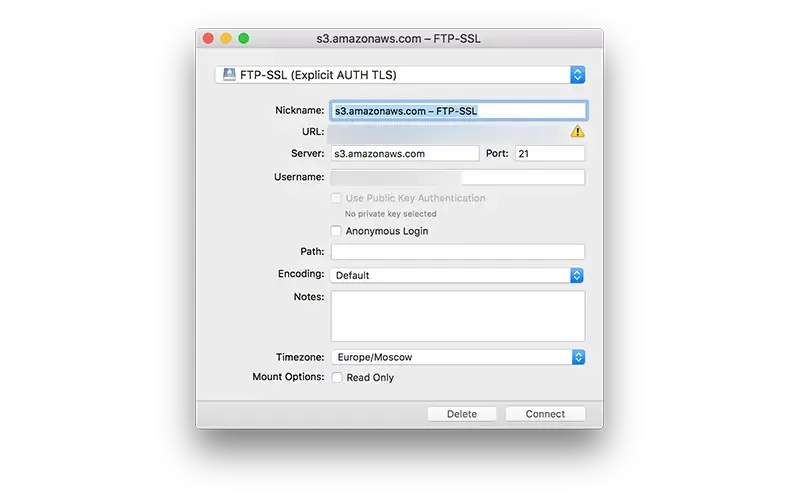The height and width of the screenshot is (500, 800).
Task: Click the Delete button
Action: (x=462, y=414)
